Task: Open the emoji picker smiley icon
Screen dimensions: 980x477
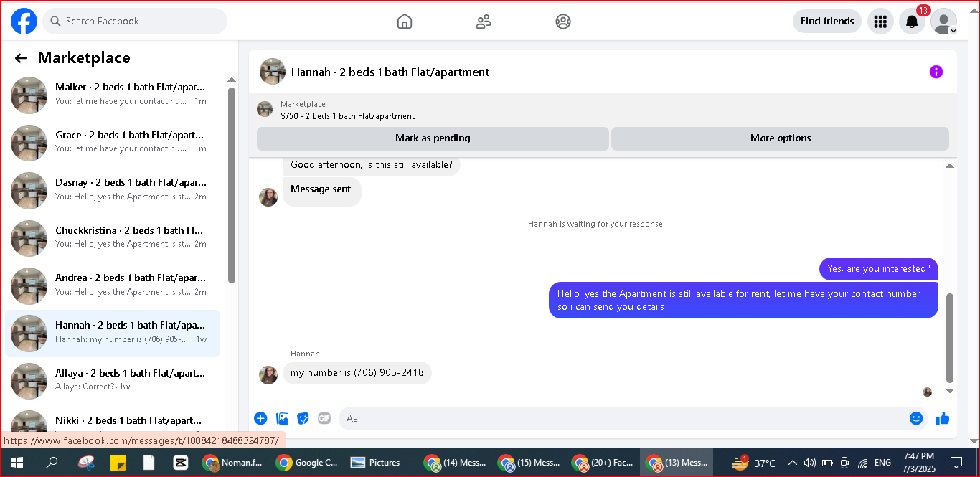Action: pyautogui.click(x=916, y=418)
